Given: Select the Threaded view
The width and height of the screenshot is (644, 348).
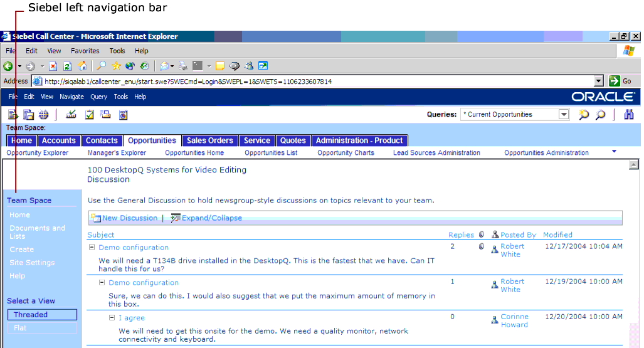Looking at the screenshot, I should click(x=42, y=315).
